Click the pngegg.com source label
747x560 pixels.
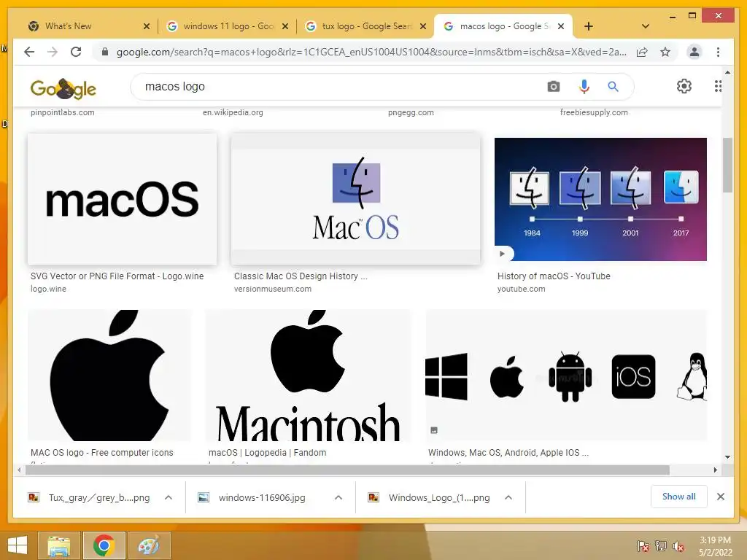click(411, 112)
